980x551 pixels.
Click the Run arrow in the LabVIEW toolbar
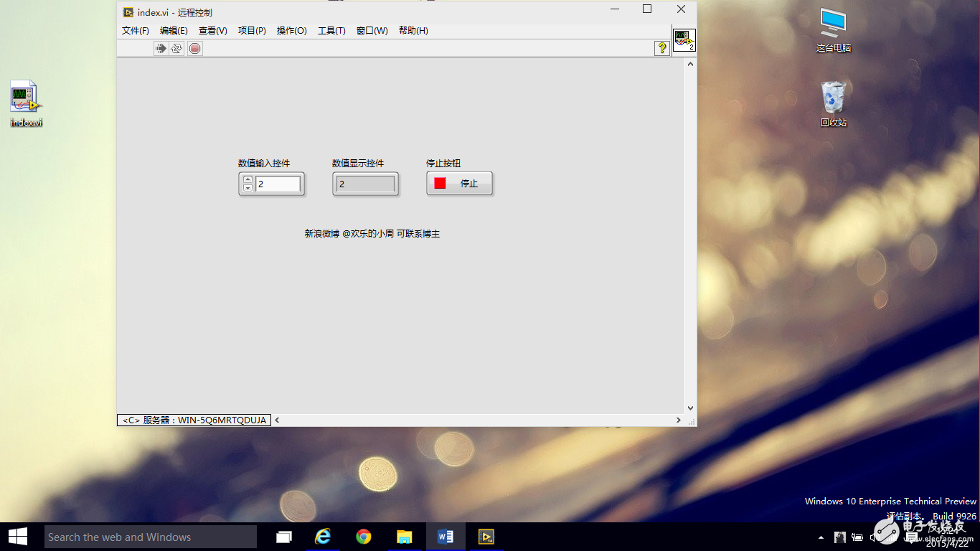click(161, 48)
